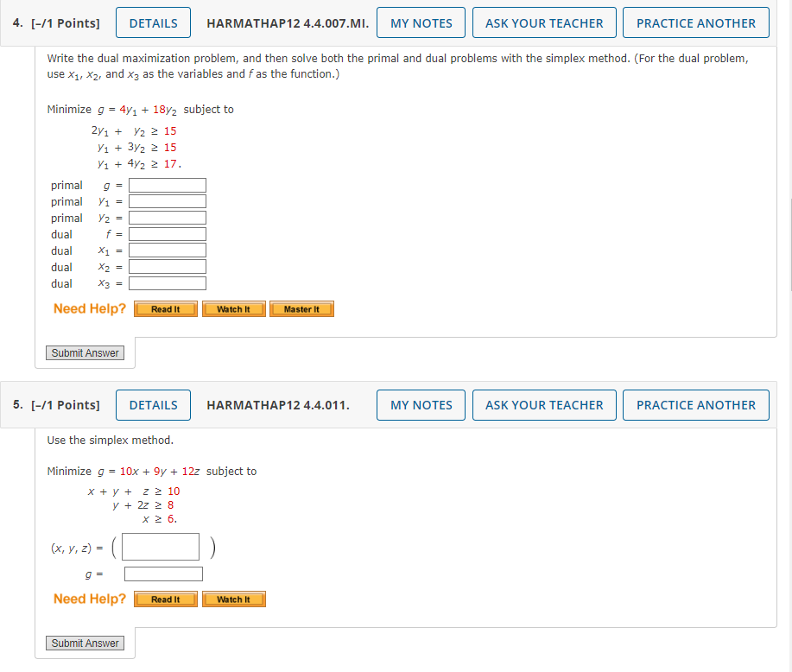The height and width of the screenshot is (672, 792).
Task: Submit Answer for question 4
Action: coord(85,352)
